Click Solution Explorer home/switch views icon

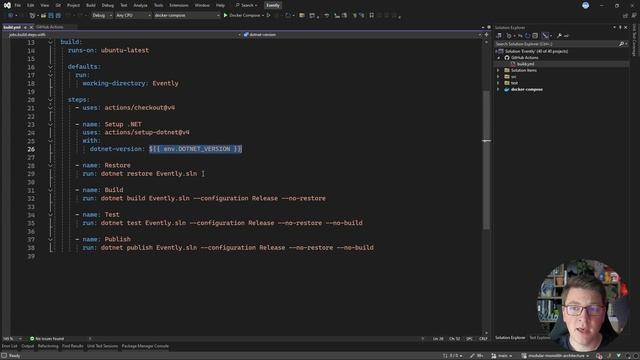point(499,36)
